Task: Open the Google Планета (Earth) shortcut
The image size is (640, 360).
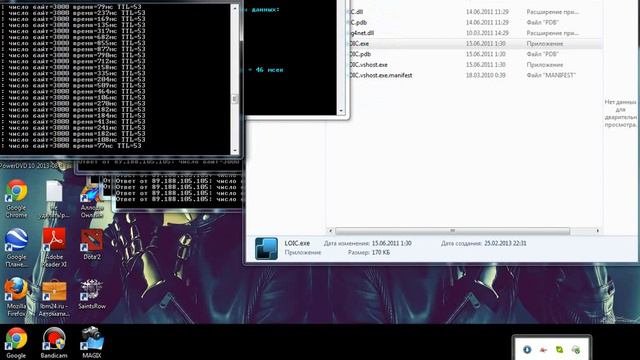Action: tap(16, 248)
